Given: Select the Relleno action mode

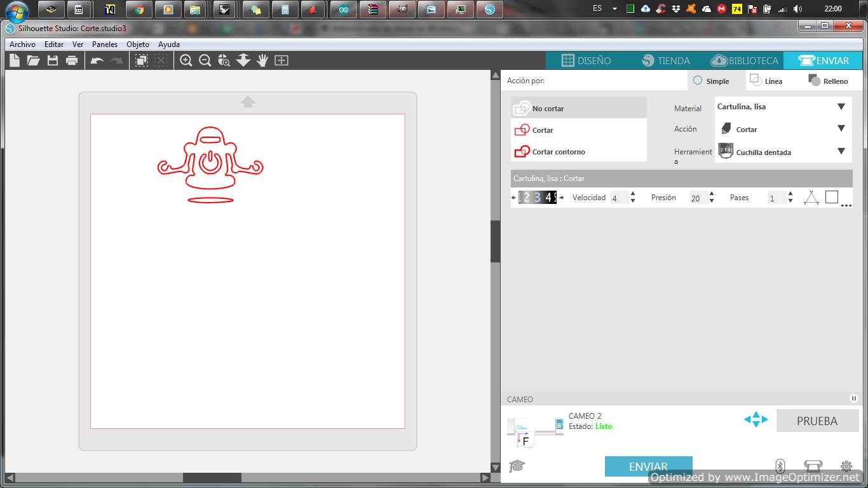Looking at the screenshot, I should [x=828, y=81].
